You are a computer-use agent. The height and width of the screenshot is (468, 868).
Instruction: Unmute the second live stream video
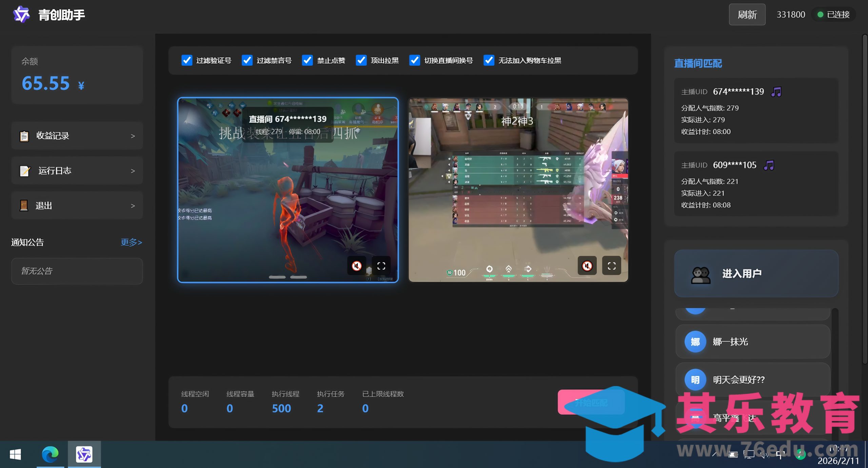click(587, 266)
